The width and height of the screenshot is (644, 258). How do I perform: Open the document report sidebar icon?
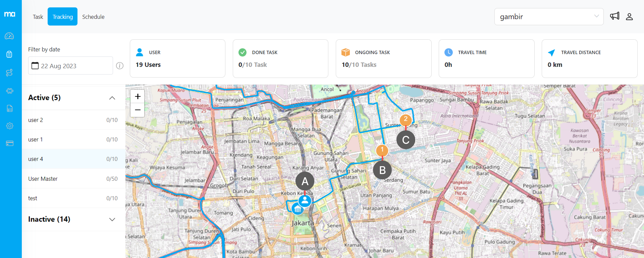9,109
